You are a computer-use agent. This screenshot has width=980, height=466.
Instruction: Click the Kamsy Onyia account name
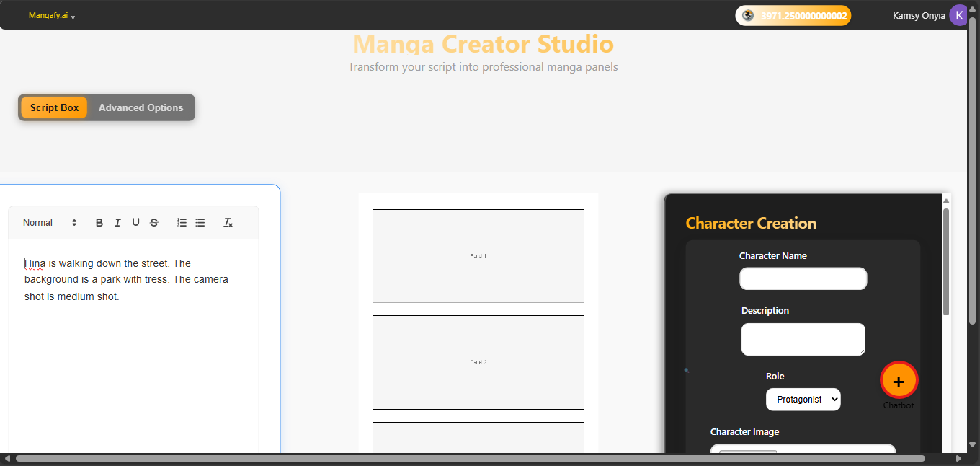918,14
